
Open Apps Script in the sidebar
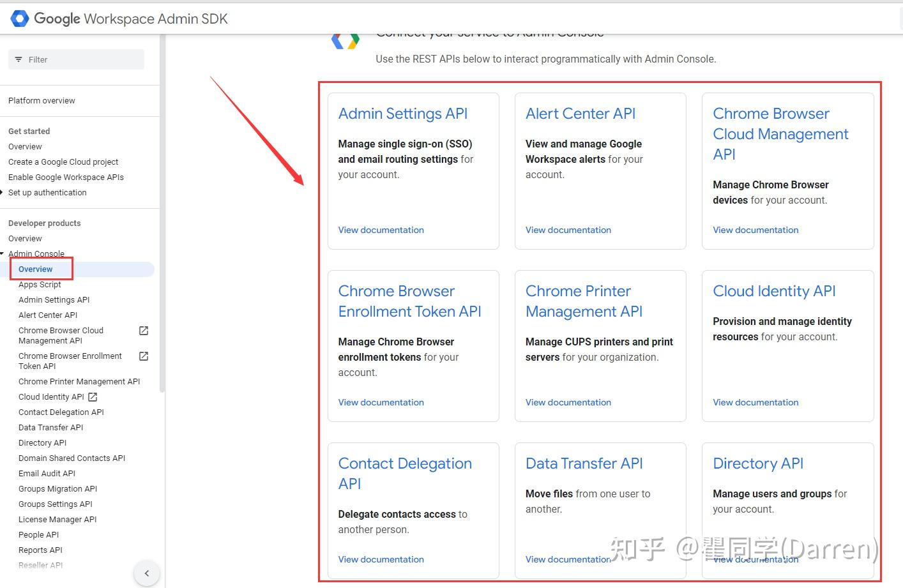click(40, 284)
